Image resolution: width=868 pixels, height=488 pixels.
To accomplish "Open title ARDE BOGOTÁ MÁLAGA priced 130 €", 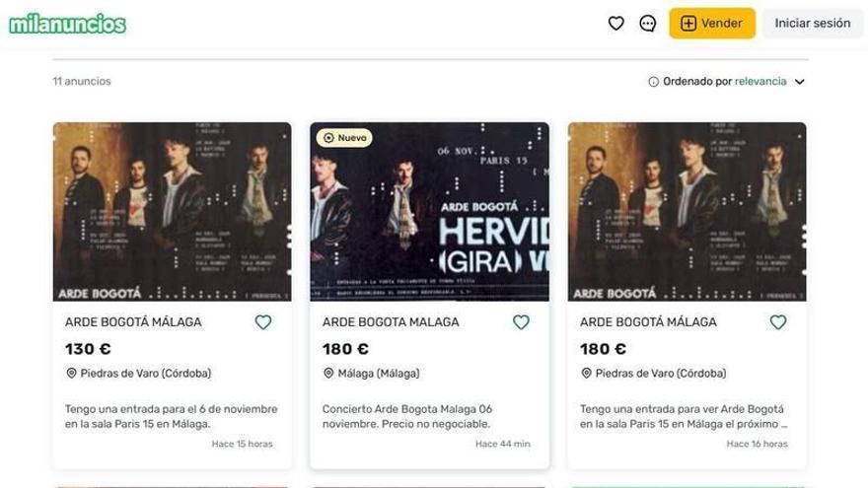I will click(x=133, y=322).
